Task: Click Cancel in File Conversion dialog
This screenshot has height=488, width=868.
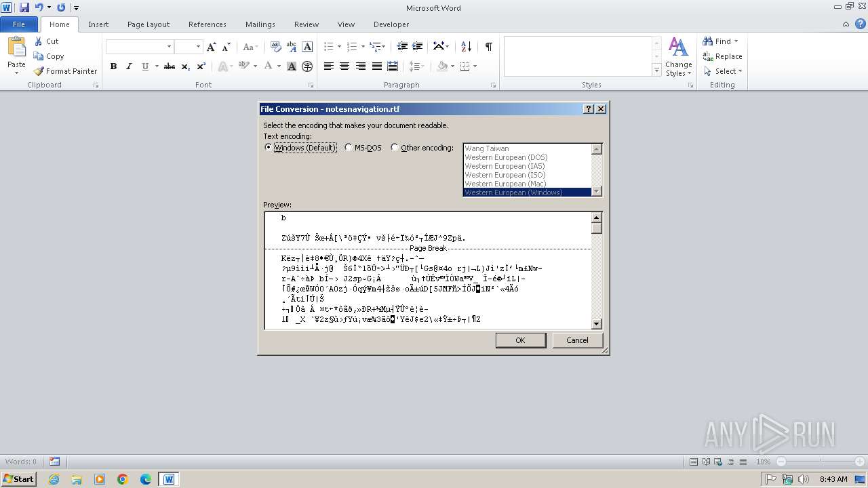Action: click(578, 340)
